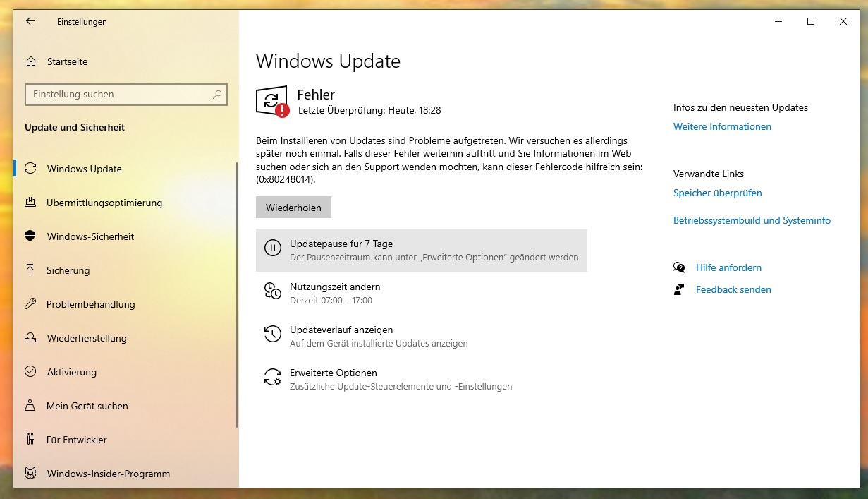The width and height of the screenshot is (868, 499).
Task: Click the Hilfe anfordern link
Action: [x=728, y=267]
